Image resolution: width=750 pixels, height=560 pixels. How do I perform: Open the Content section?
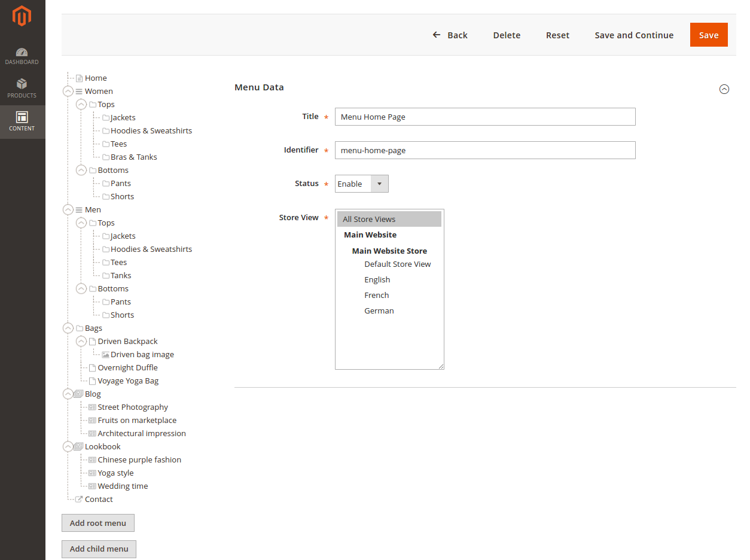22,121
